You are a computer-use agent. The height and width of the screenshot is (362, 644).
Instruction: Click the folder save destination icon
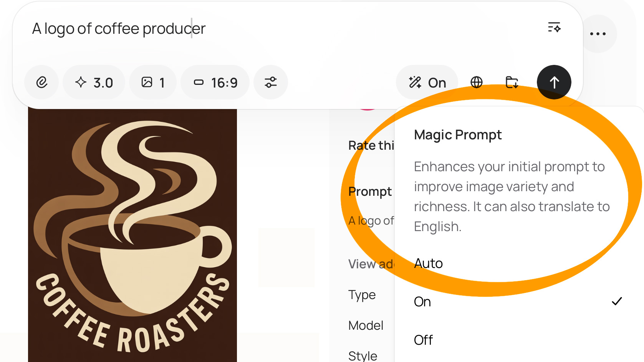[x=512, y=82]
